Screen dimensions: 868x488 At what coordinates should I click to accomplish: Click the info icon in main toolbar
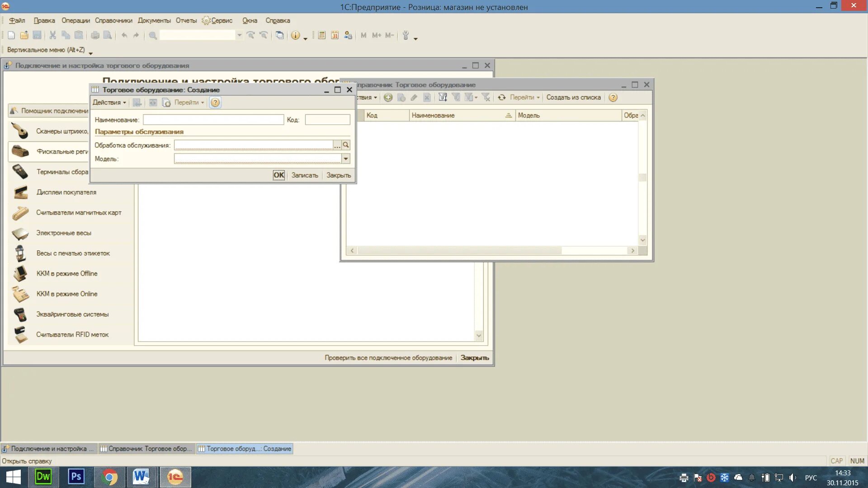click(295, 35)
